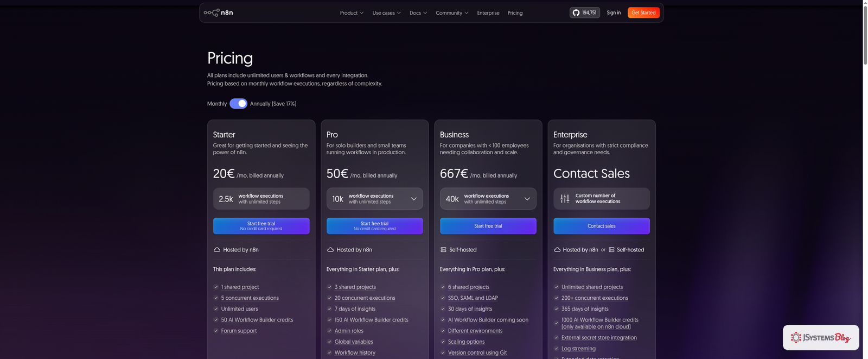This screenshot has height=359, width=868.
Task: Open the 50 AI Workflow Builder credits link
Action: (x=257, y=320)
